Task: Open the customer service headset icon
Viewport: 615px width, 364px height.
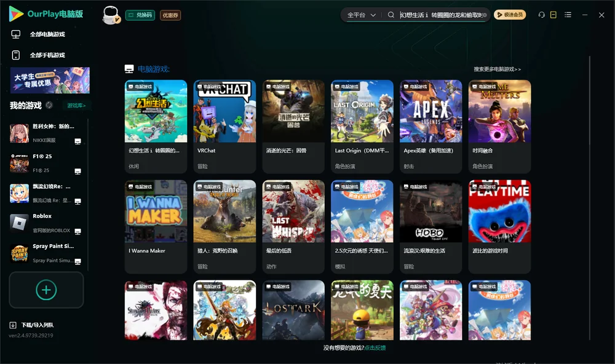Action: (x=541, y=15)
